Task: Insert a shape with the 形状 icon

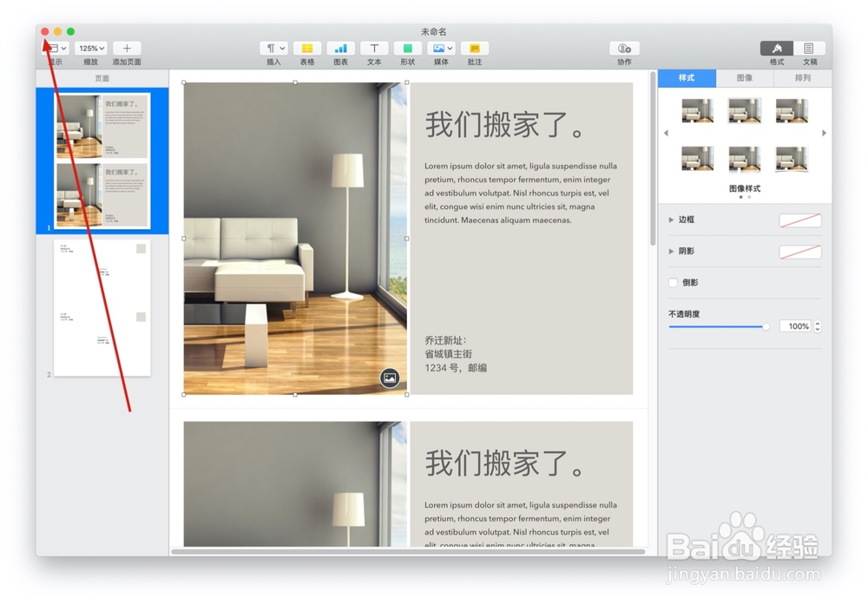Action: pyautogui.click(x=406, y=48)
